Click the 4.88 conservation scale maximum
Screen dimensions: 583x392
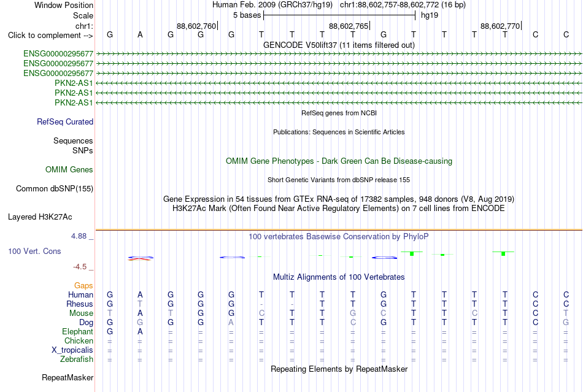(79, 236)
